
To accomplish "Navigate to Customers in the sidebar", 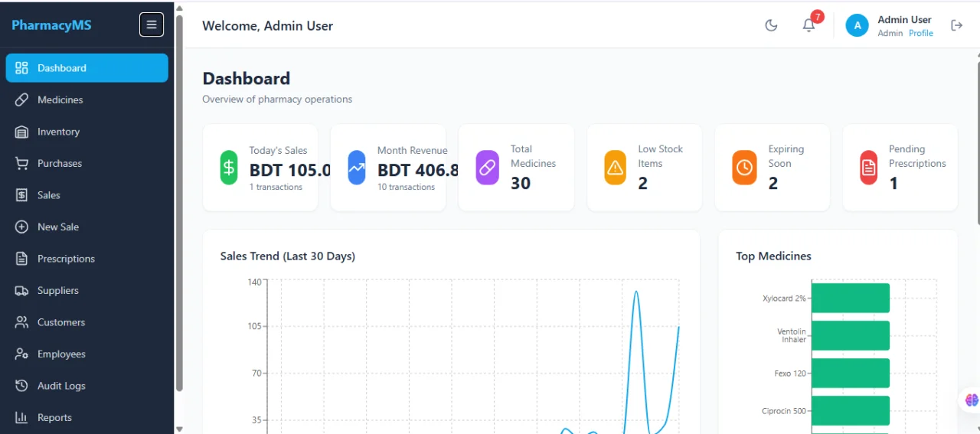I will [x=87, y=322].
